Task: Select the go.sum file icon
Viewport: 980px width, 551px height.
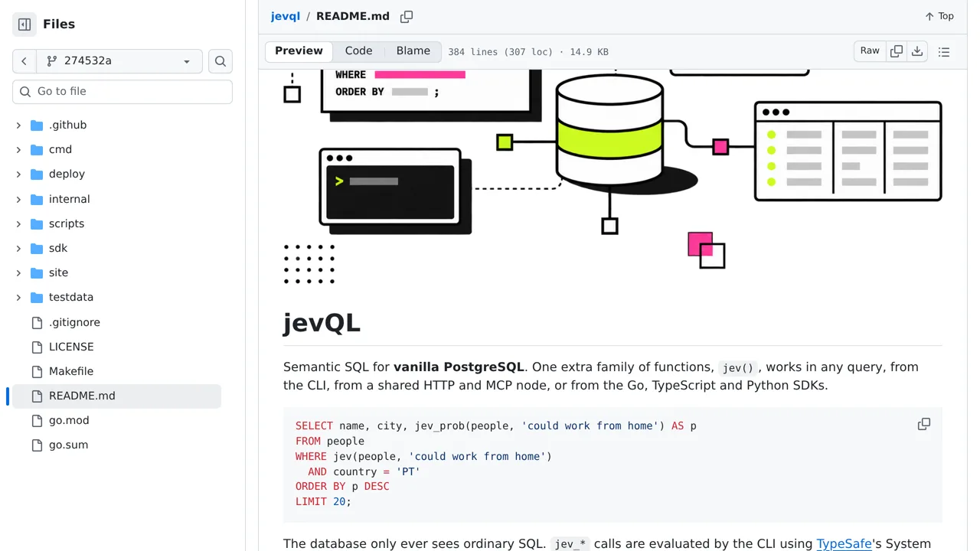Action: coord(37,445)
